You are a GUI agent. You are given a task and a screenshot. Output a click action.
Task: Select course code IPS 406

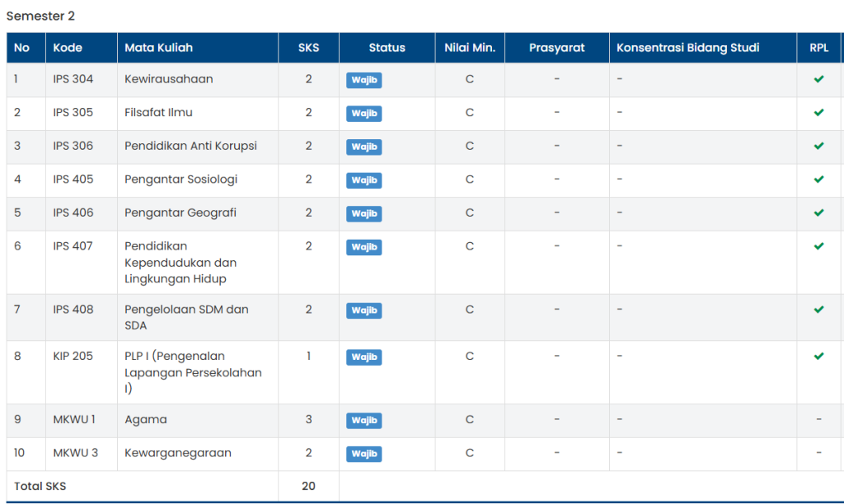point(73,212)
